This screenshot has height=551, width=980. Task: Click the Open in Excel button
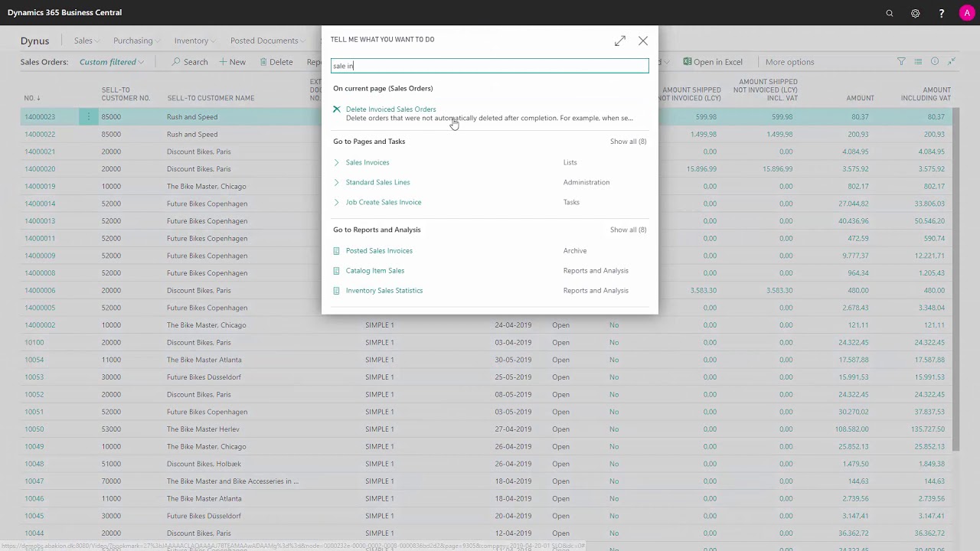pos(713,62)
